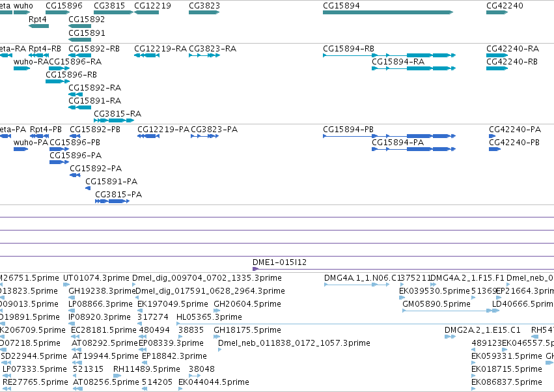Click protein 'CG15894-PA'
Image resolution: width=554 pixels, height=392 pixels.
[398, 143]
